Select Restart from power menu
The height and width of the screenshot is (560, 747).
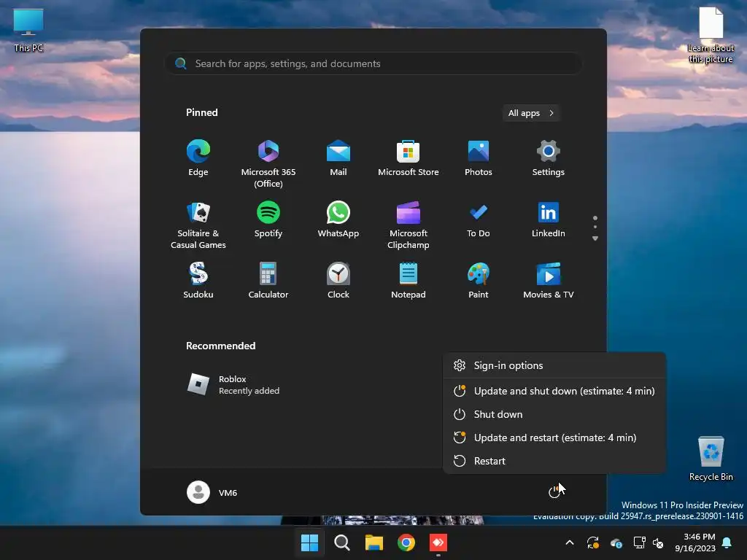554,461
